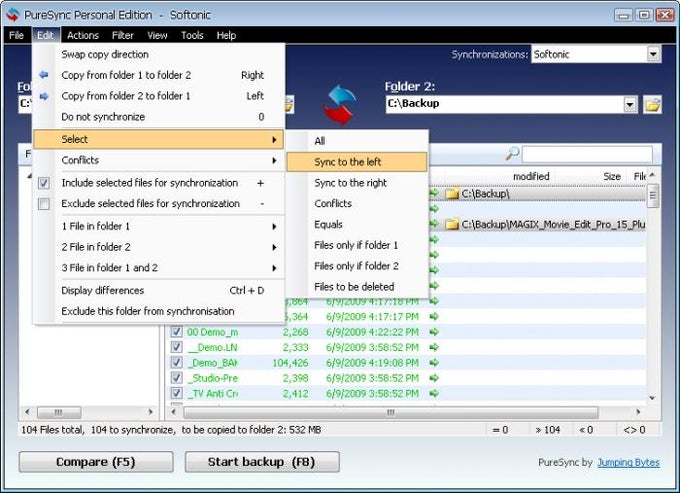Click the green arrow beside the C:\Backup\ row
Viewport: 680px width, 493px height.
(434, 193)
